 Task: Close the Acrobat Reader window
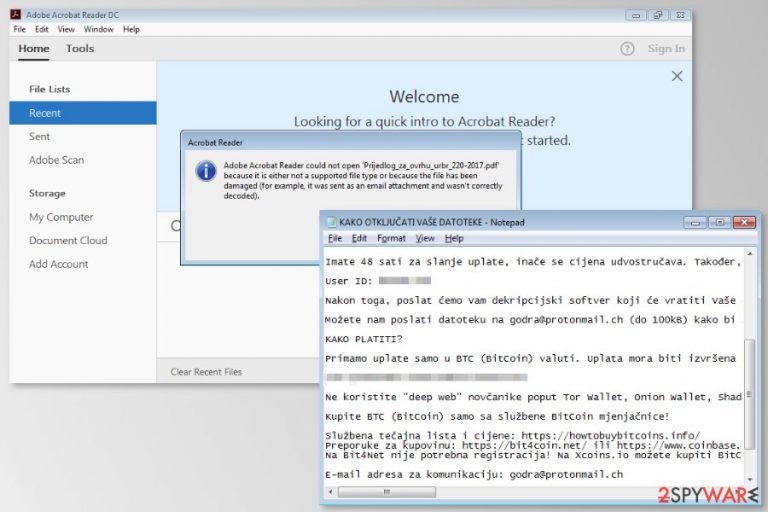click(x=680, y=15)
